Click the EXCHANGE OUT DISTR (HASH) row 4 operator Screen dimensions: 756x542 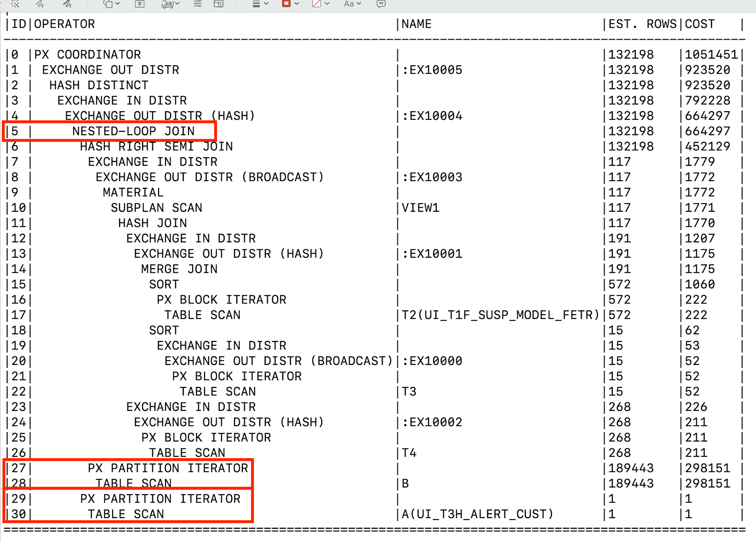point(160,116)
